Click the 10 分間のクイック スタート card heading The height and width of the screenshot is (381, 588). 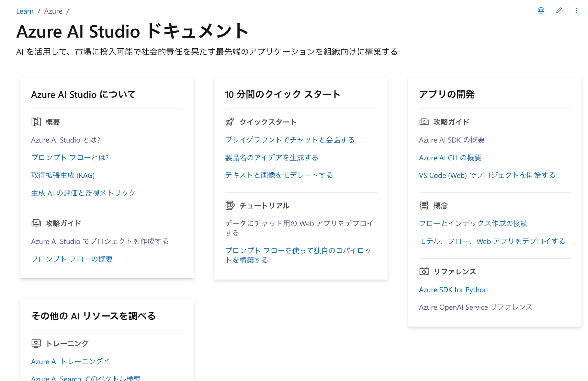283,94
